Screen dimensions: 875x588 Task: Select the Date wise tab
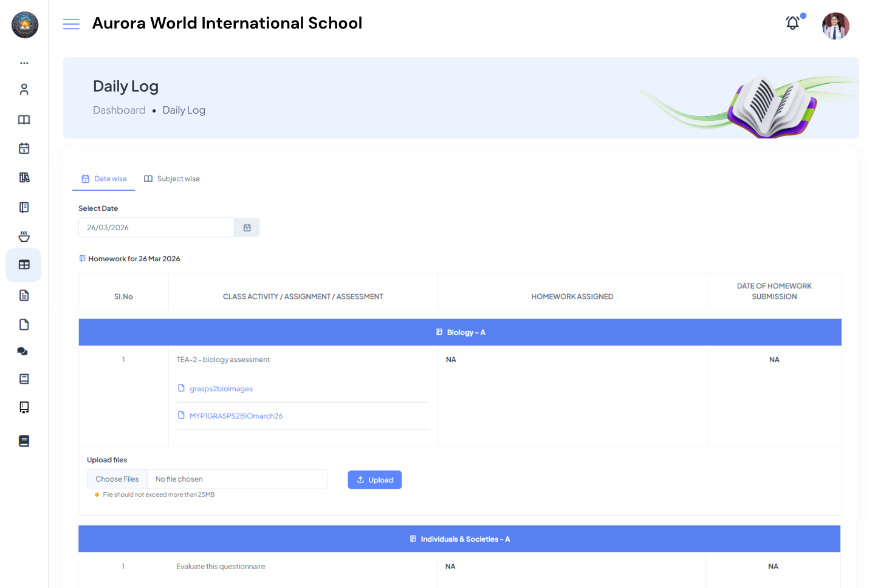103,178
